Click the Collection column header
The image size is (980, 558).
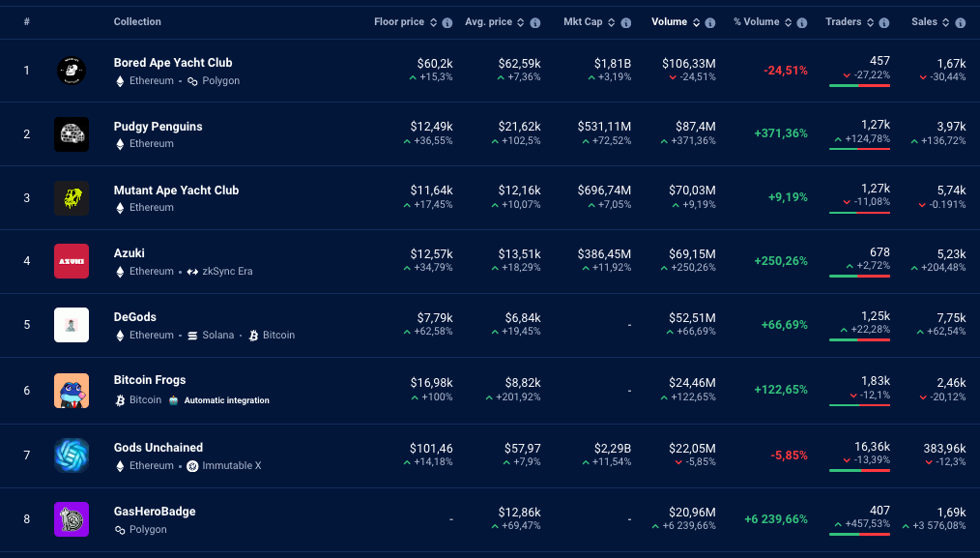click(137, 22)
